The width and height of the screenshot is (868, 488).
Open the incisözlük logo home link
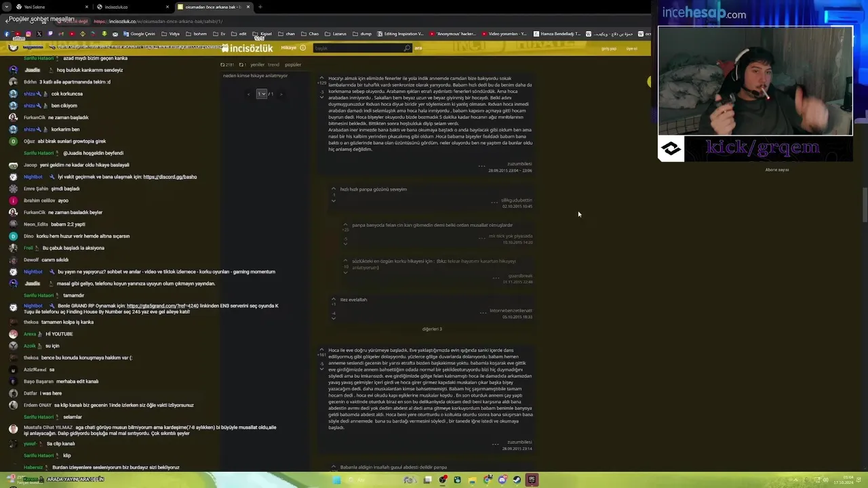247,48
